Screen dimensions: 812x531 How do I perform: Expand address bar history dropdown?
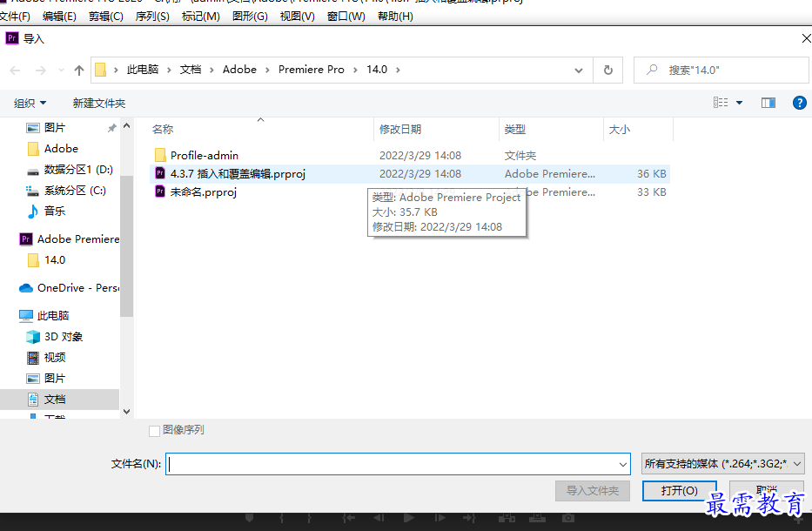tap(579, 70)
